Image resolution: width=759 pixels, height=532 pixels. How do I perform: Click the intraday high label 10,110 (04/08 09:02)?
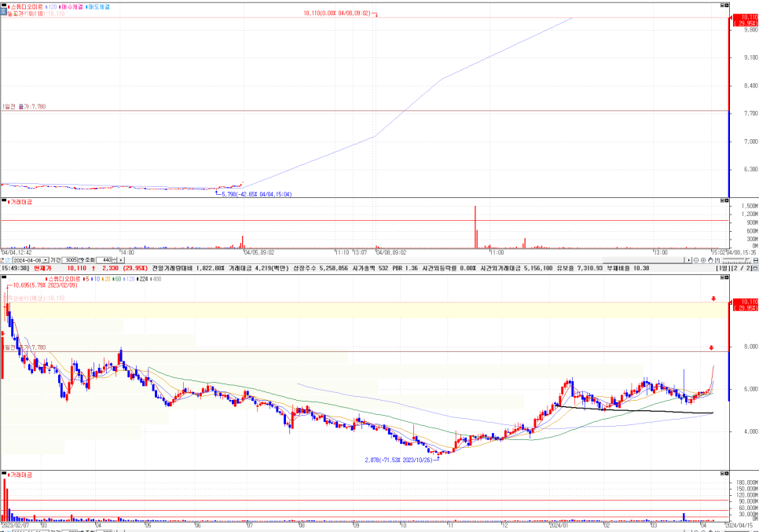tap(337, 13)
